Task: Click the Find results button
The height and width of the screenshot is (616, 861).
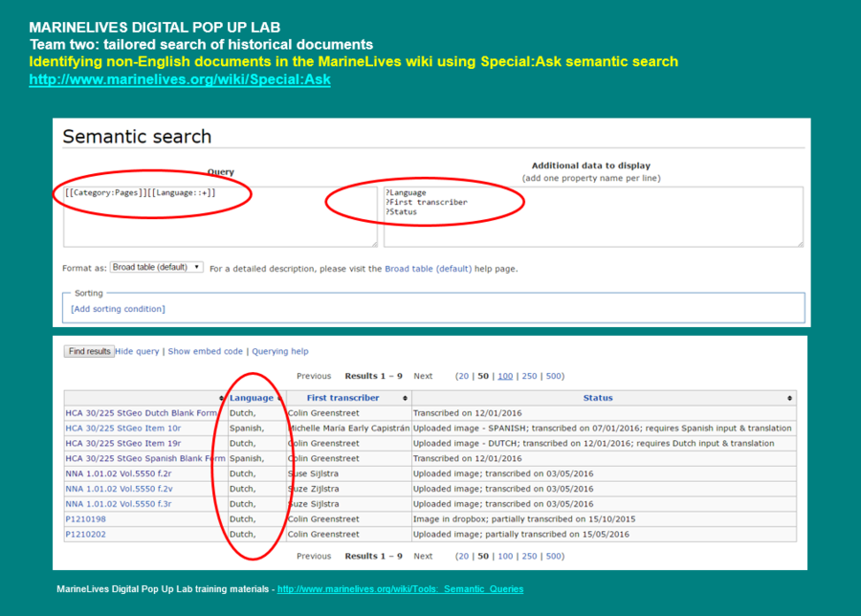Action: tap(89, 352)
